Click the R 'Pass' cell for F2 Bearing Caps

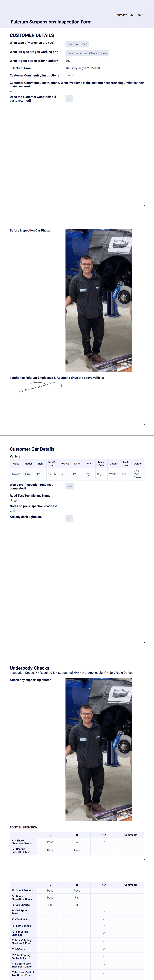(77, 850)
